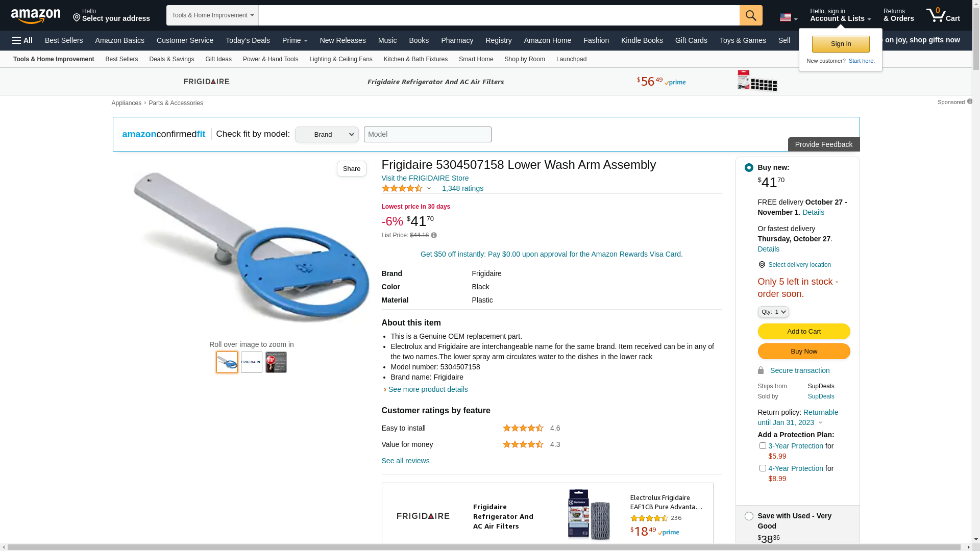The image size is (980, 551).
Task: Expand the Tools & Home Improvement search category
Action: point(212,15)
